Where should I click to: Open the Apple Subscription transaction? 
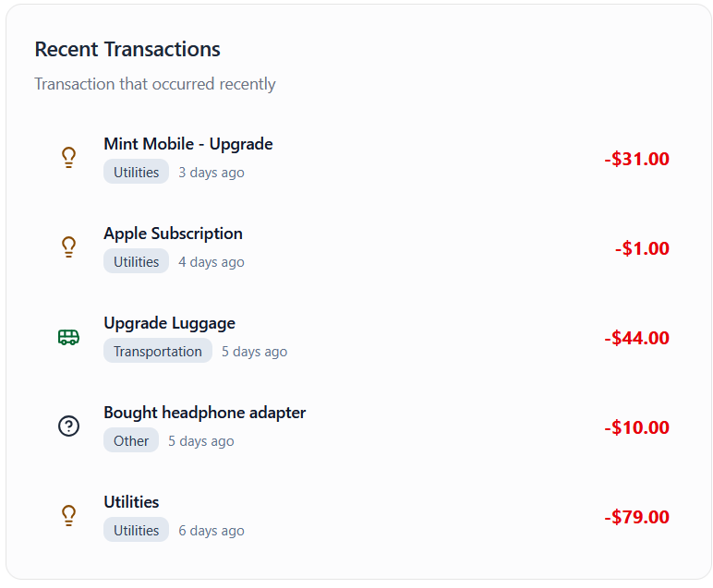coord(173,234)
